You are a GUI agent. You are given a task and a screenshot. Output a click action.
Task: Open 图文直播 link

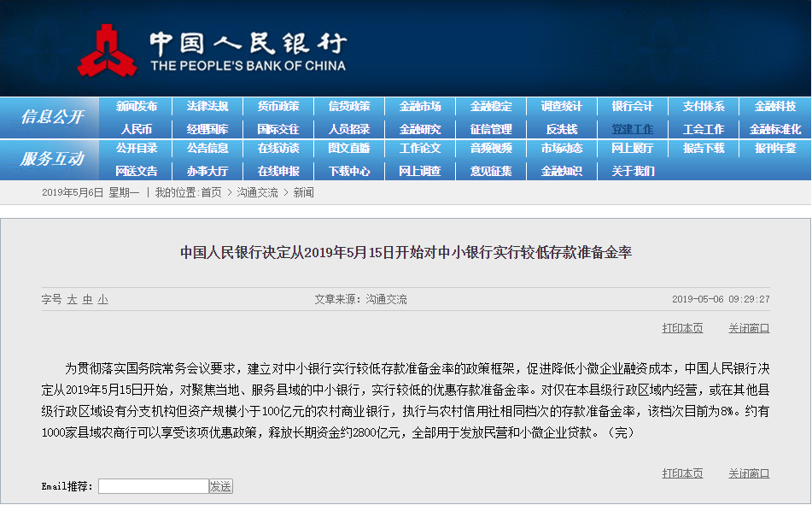349,149
